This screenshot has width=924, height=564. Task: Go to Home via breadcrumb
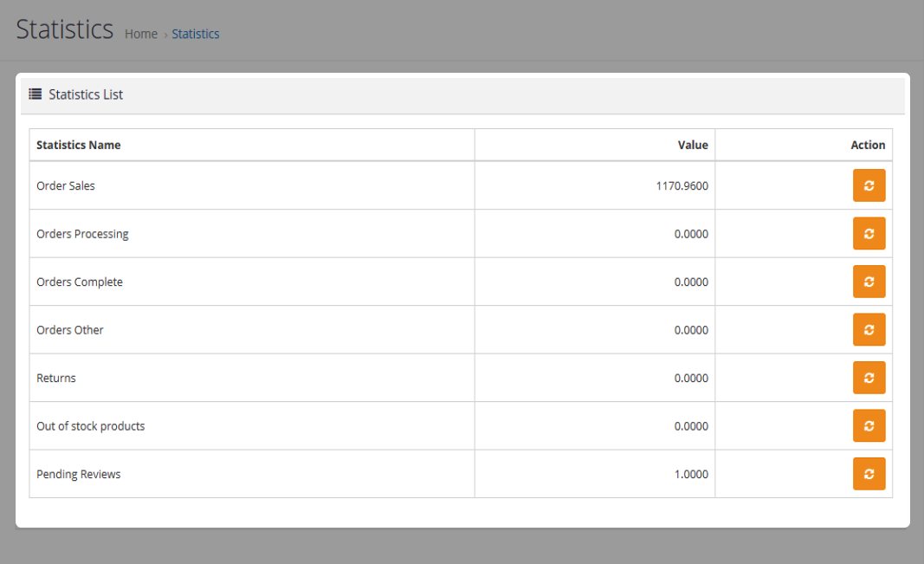[141, 34]
